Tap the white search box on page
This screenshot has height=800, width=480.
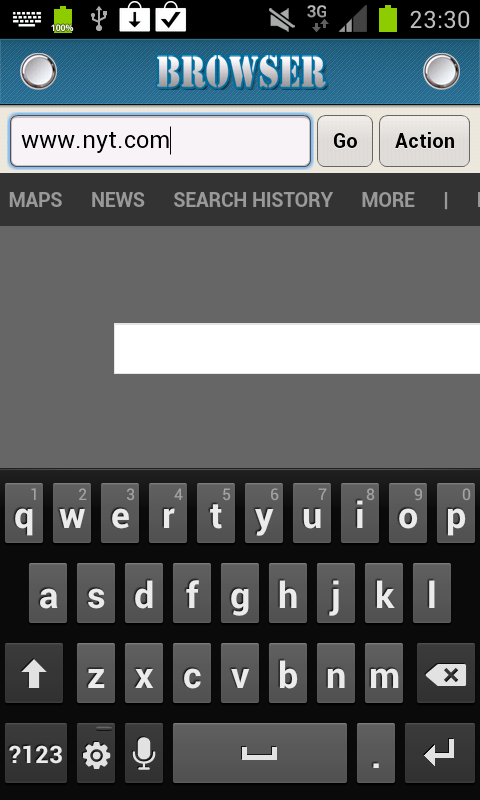tap(297, 348)
